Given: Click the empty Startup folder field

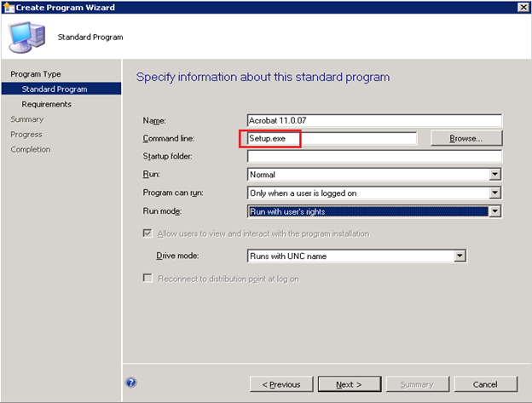Looking at the screenshot, I should (374, 156).
